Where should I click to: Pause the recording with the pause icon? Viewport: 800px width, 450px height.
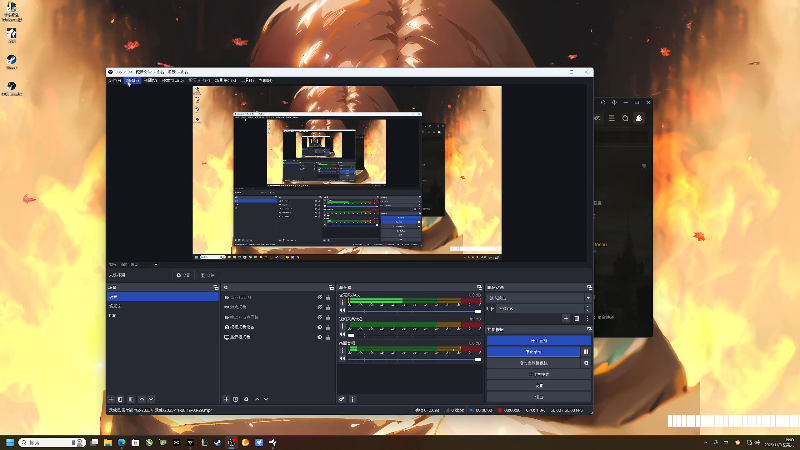click(586, 352)
